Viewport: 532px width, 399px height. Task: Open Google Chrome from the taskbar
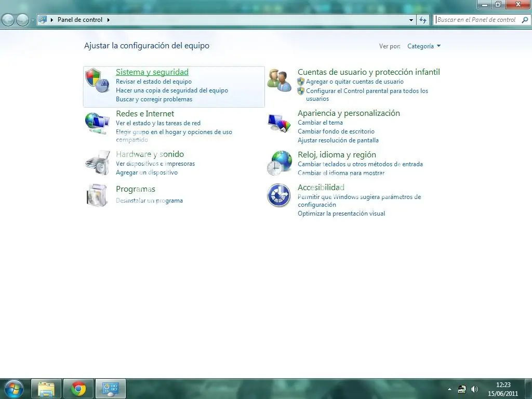(x=78, y=389)
